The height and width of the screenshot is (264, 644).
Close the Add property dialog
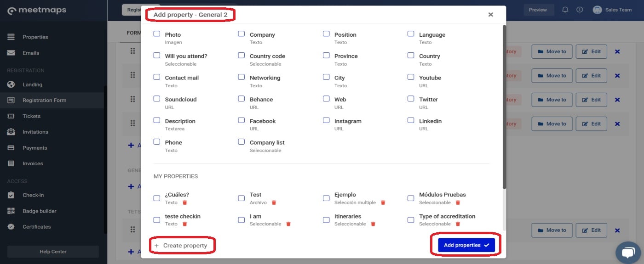[491, 15]
